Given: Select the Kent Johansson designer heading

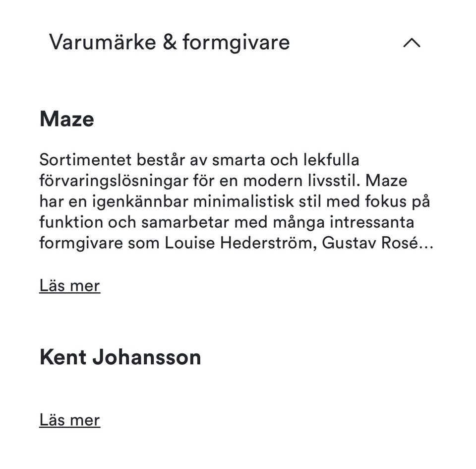Looking at the screenshot, I should (120, 357).
